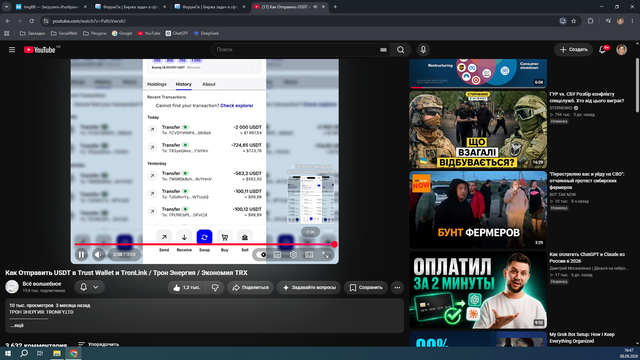Viewport: 640px width, 360px height.
Task: Like the video with thumbs up
Action: pyautogui.click(x=186, y=287)
